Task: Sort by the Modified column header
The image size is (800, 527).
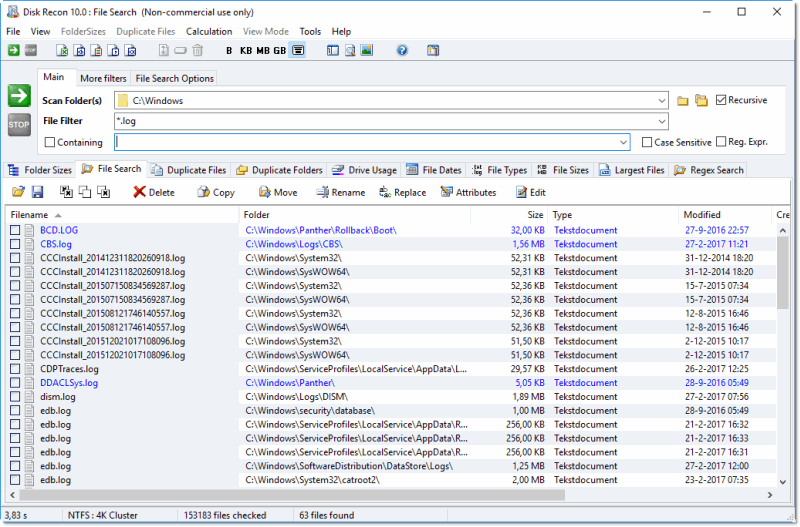Action: click(x=725, y=215)
